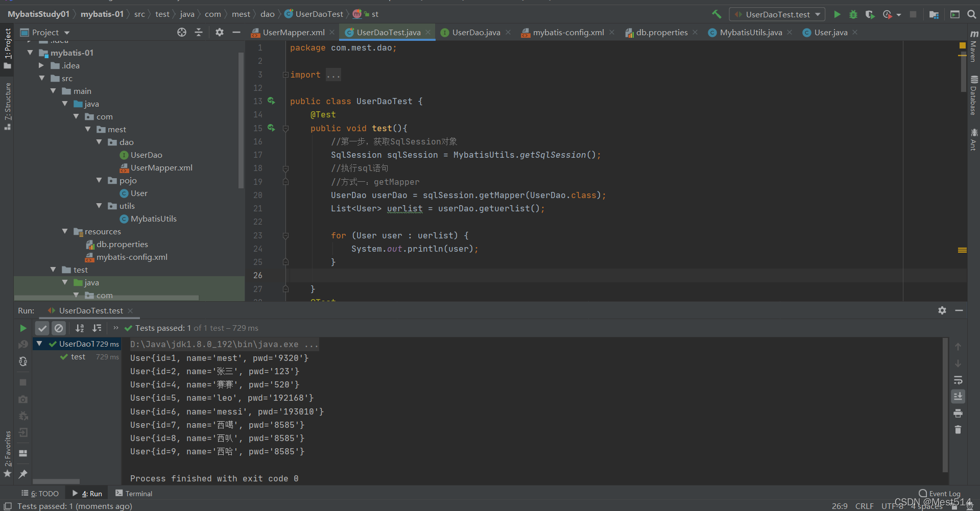The height and width of the screenshot is (511, 980).
Task: Toggle Show Passed tests checkmark button
Action: click(42, 328)
